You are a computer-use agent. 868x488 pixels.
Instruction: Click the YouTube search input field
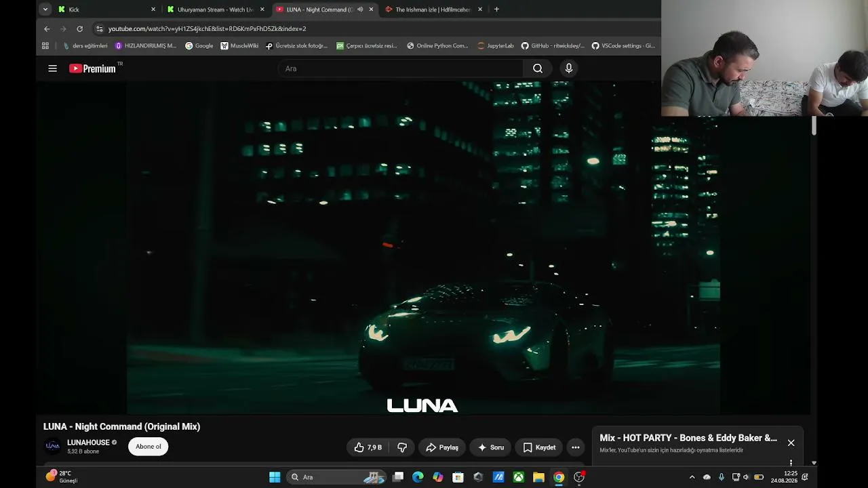click(400, 68)
